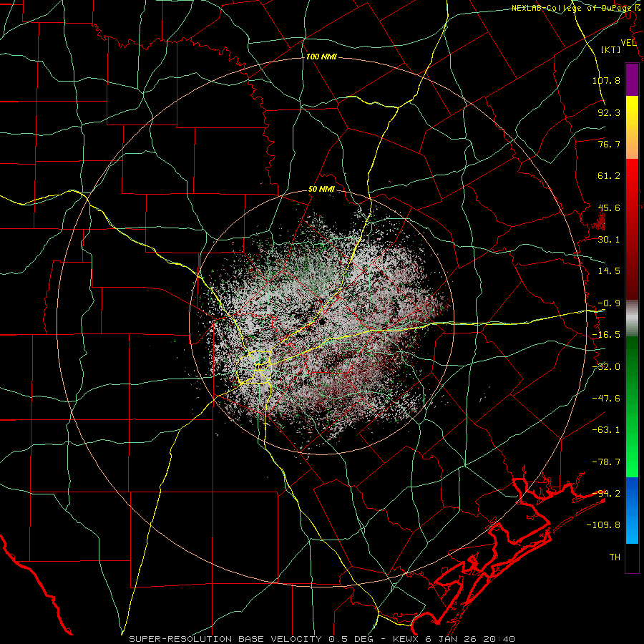Click the 50 NMI range ring label

[321, 190]
